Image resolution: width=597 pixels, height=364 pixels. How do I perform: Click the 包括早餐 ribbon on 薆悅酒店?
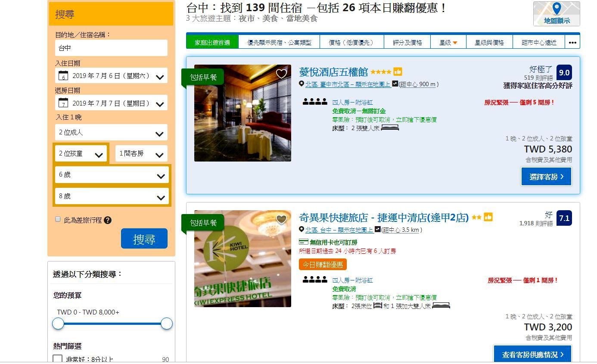tap(202, 78)
